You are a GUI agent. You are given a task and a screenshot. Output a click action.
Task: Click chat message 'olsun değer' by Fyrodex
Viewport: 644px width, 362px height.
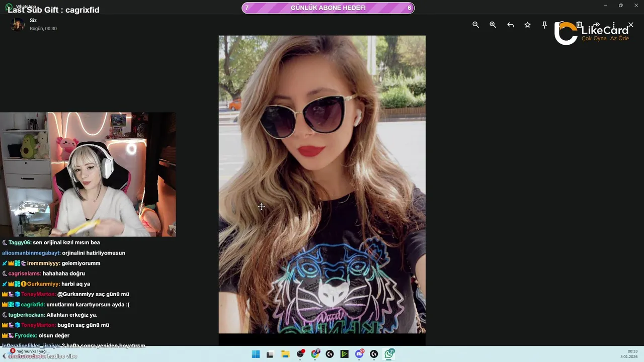(54, 335)
